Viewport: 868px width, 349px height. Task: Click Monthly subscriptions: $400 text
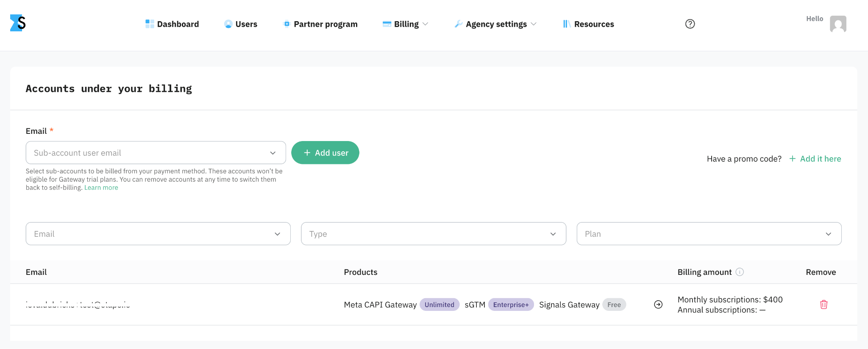(x=730, y=299)
